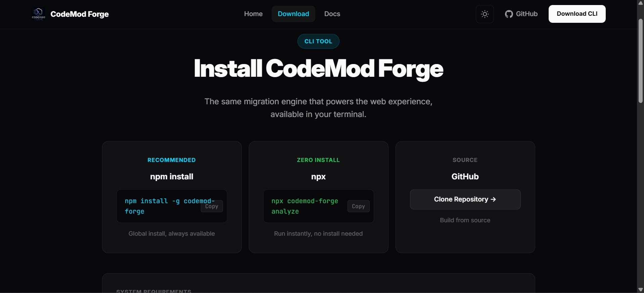Click the 'Install CodeMod Forge' headline
This screenshot has width=644, height=293.
click(318, 69)
